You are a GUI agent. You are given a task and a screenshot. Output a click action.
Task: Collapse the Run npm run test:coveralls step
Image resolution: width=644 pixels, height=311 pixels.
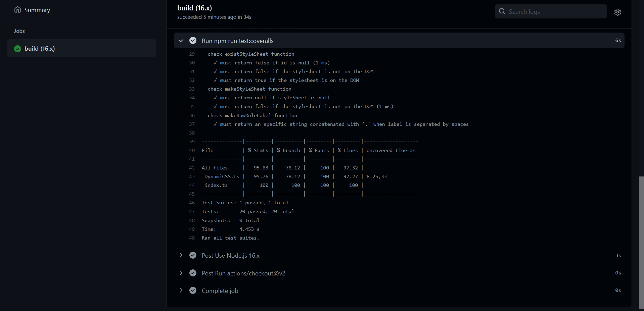181,41
